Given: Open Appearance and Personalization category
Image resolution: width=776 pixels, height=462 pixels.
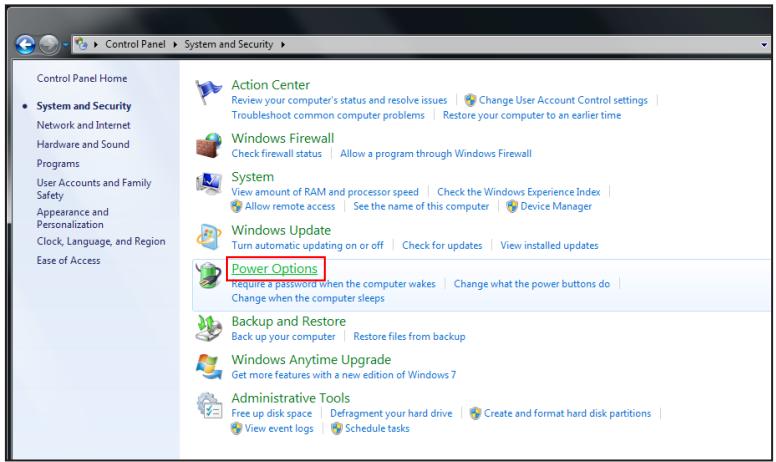Looking at the screenshot, I should (x=72, y=218).
